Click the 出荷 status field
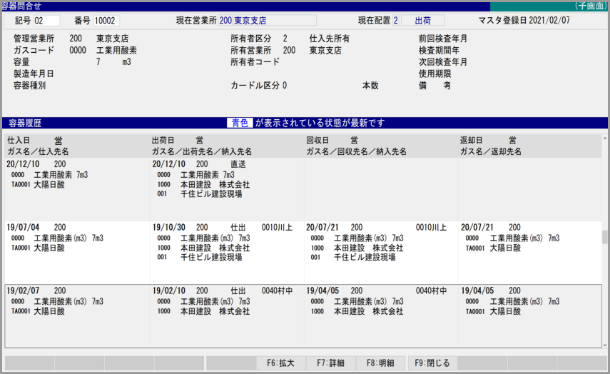This screenshot has width=610, height=374. coord(423,21)
